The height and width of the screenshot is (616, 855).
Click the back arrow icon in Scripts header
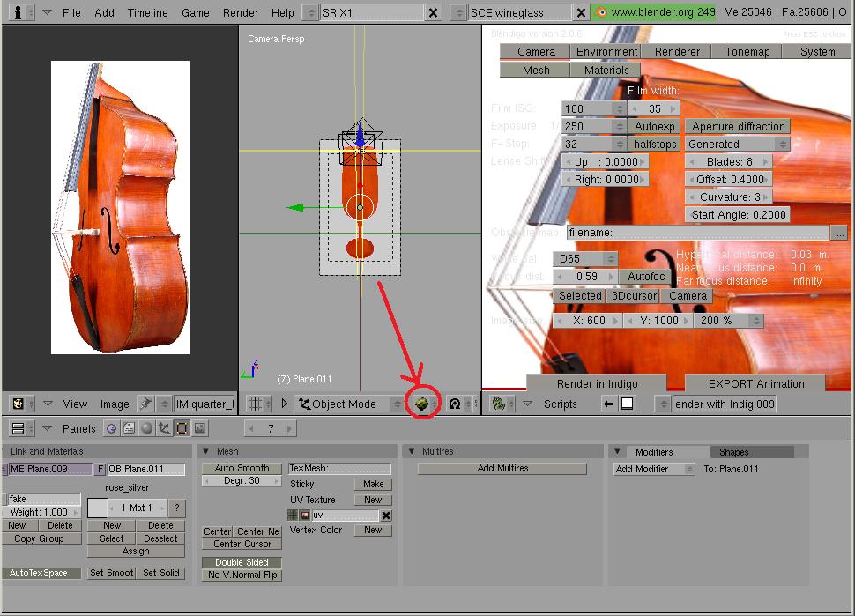[x=608, y=404]
